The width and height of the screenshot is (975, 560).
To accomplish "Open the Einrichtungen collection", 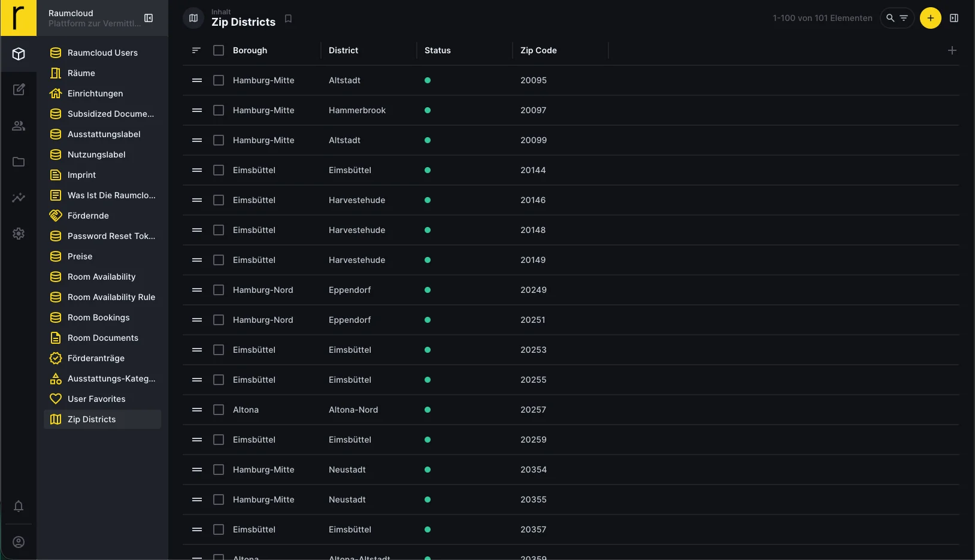I will pos(102,93).
